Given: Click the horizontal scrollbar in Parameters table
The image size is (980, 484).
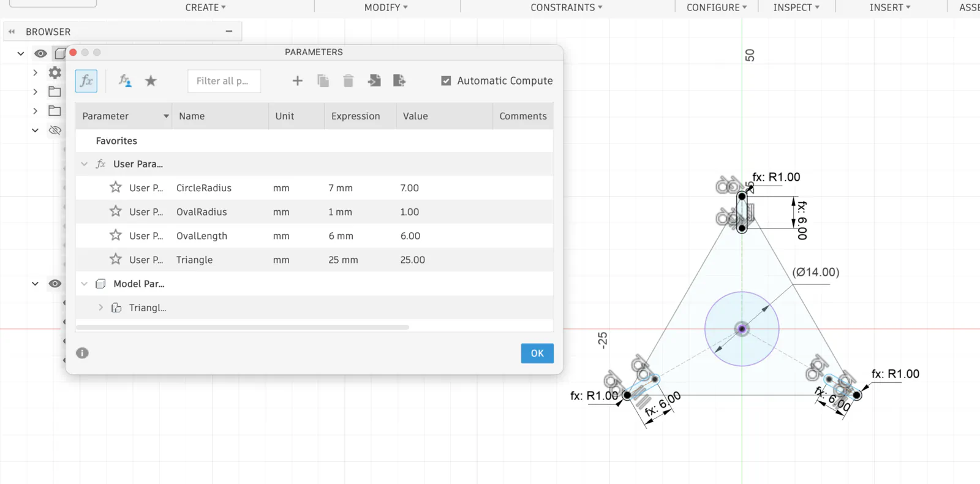Looking at the screenshot, I should pos(243,328).
